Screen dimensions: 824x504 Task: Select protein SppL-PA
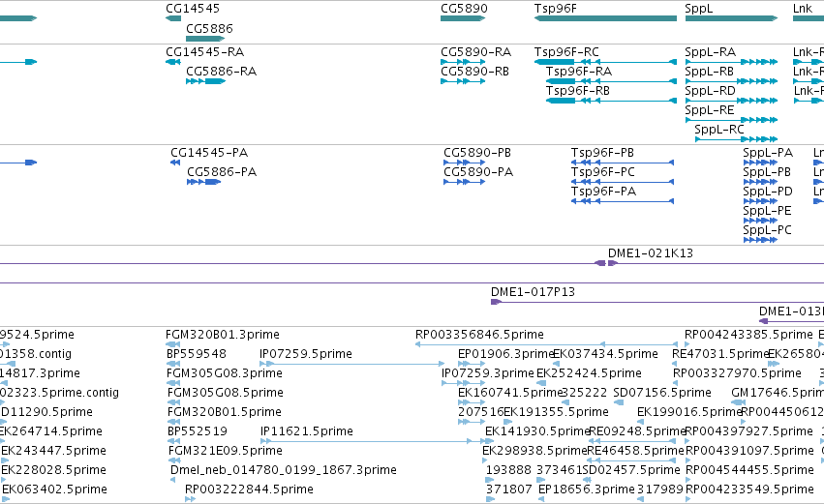click(768, 153)
